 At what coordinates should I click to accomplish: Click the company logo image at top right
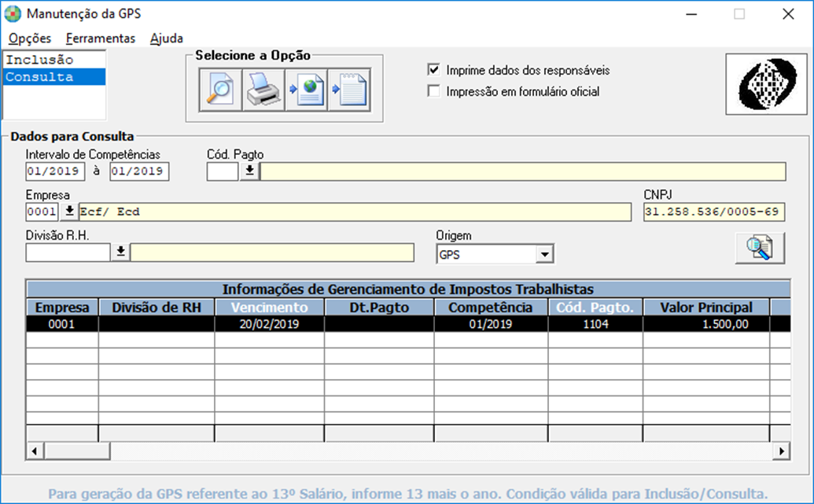pyautogui.click(x=766, y=84)
